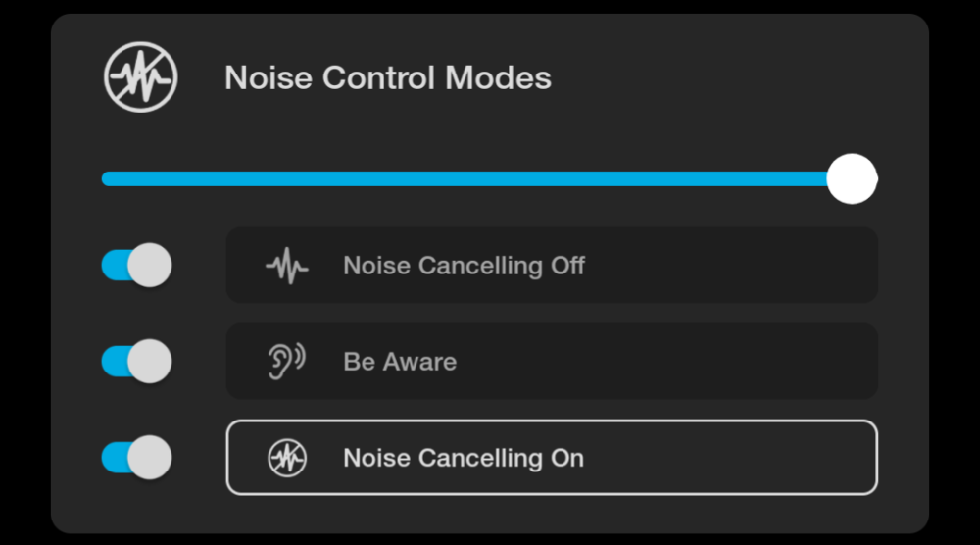Click the gray knob of the Be Aware toggle
The height and width of the screenshot is (545, 980).
150,362
